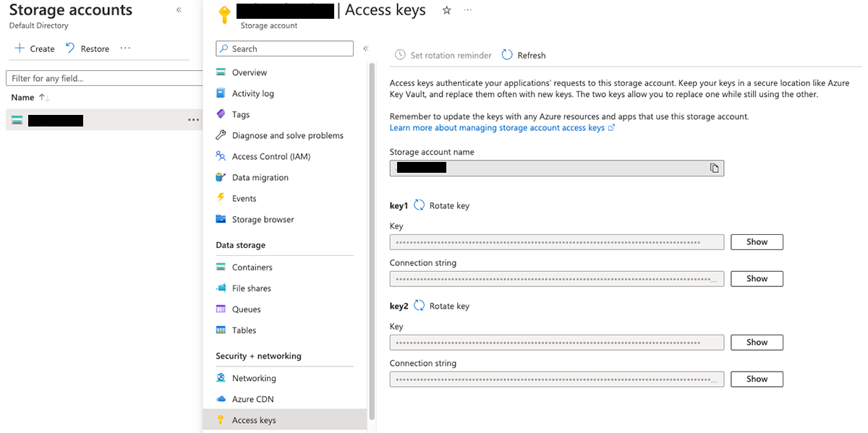868x433 pixels.
Task: Copy the storage account name
Action: click(714, 168)
